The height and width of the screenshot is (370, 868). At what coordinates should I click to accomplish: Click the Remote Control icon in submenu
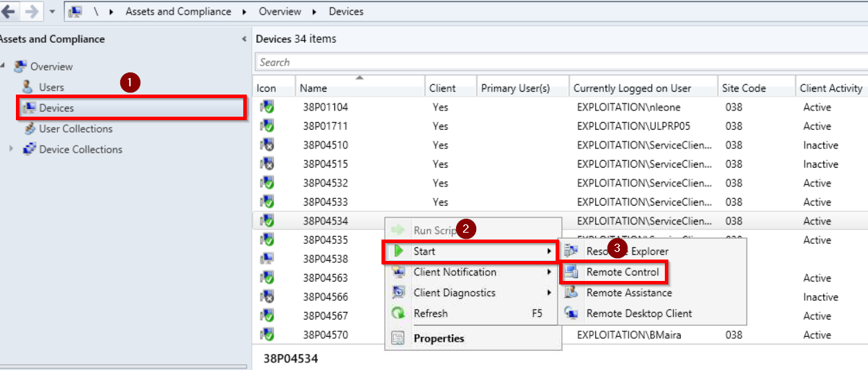(572, 272)
